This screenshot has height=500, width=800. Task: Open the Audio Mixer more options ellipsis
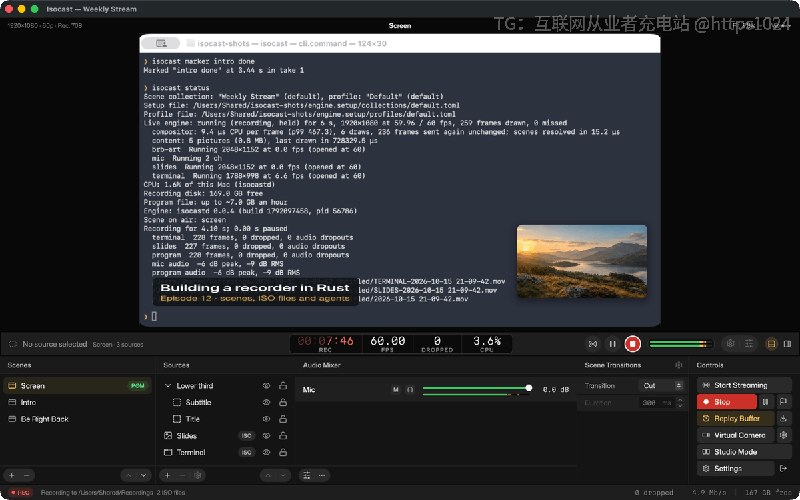click(x=322, y=475)
